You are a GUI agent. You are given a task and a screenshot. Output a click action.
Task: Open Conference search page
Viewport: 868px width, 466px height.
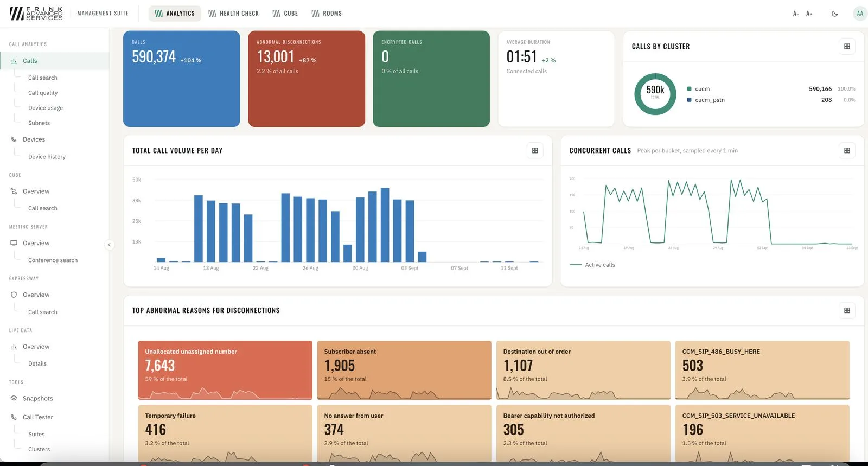tap(53, 260)
